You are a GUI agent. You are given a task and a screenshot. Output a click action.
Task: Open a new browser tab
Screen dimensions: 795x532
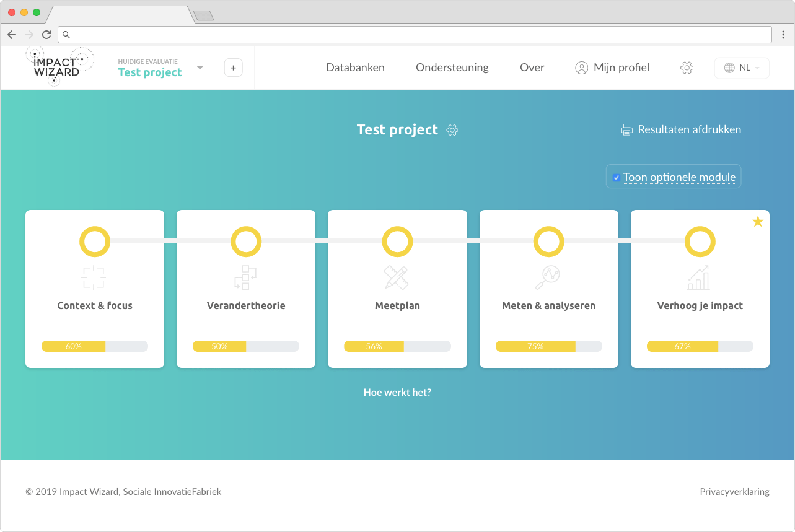pyautogui.click(x=203, y=15)
